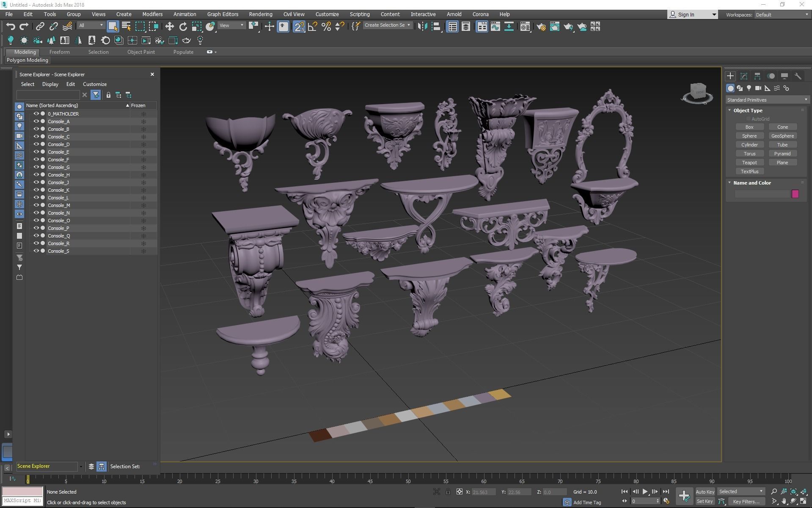Viewport: 812px width, 508px height.
Task: Open the Curve Editor icon
Action: [x=495, y=27]
